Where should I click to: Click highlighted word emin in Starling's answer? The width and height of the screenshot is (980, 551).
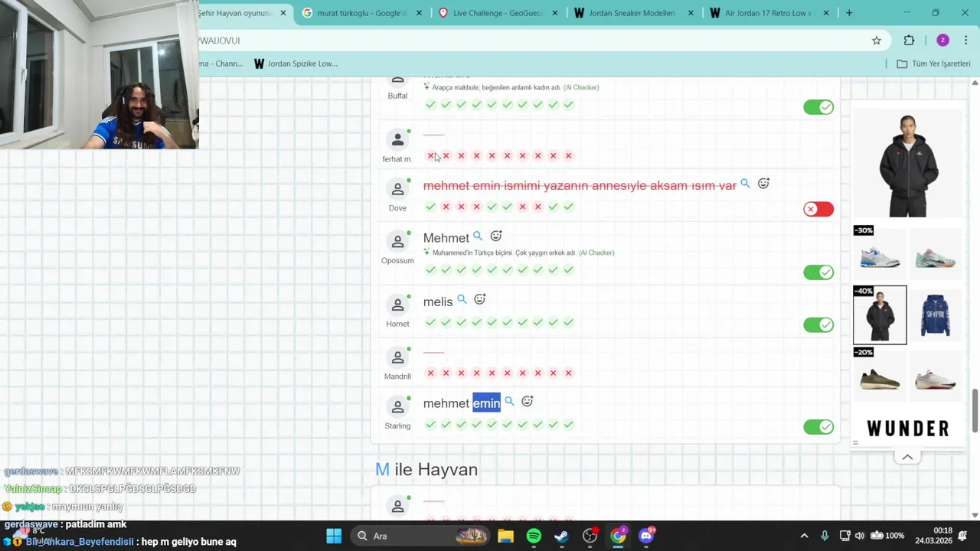pos(486,403)
